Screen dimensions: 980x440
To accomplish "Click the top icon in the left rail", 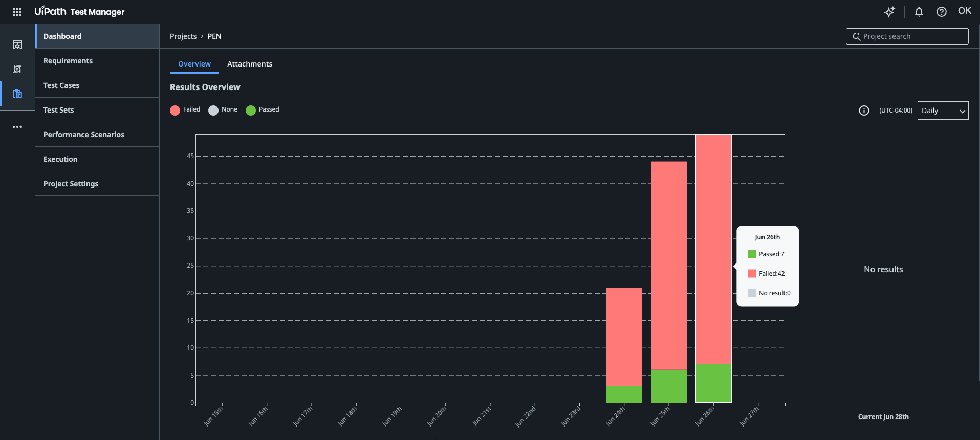I will [x=17, y=45].
